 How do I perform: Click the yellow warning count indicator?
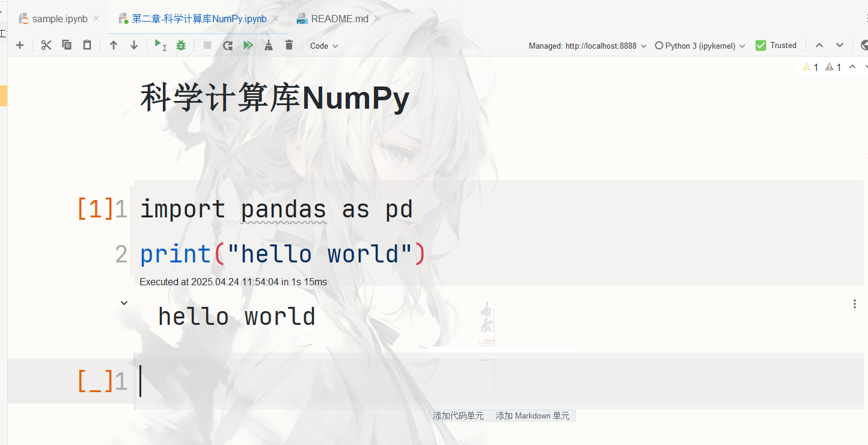(x=810, y=67)
